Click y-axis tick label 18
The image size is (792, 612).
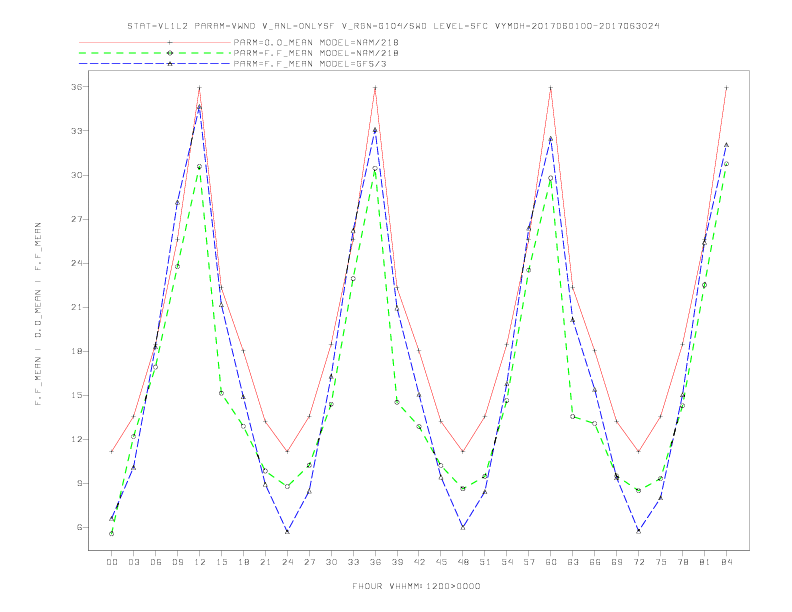76,351
